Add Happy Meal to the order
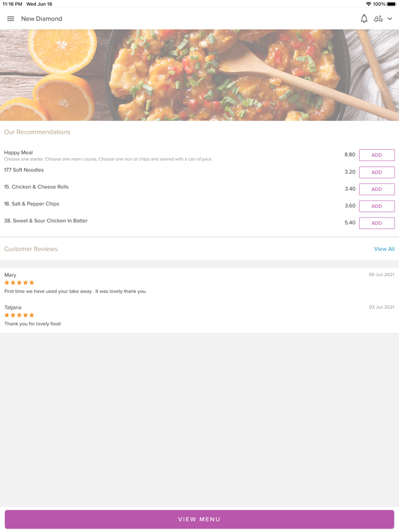The image size is (399, 532). (x=376, y=155)
